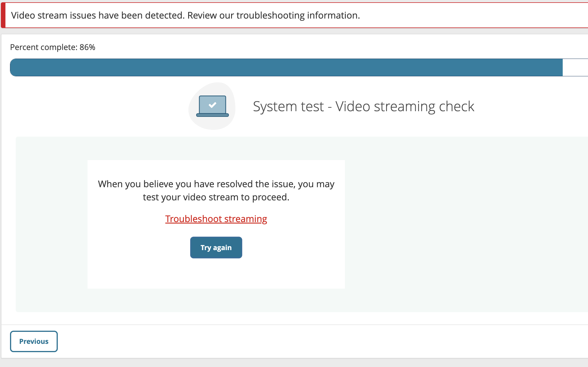Click the footer area right of Previous
Screen dimensions: 588x367
coord(315,341)
